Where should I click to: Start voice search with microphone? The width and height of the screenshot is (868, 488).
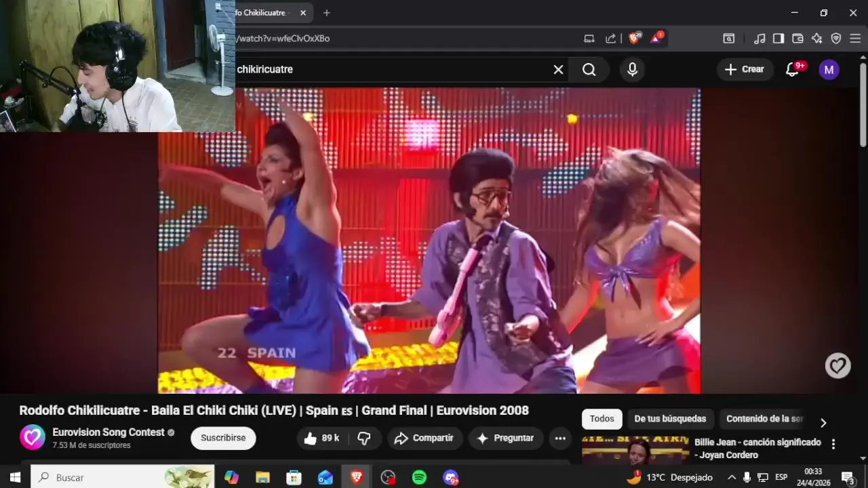click(632, 69)
